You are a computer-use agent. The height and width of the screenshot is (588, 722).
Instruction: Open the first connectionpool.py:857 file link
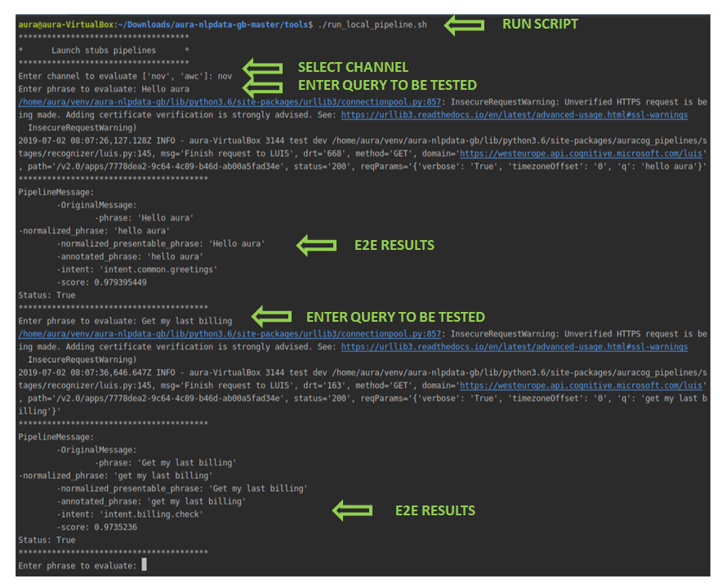coord(230,102)
